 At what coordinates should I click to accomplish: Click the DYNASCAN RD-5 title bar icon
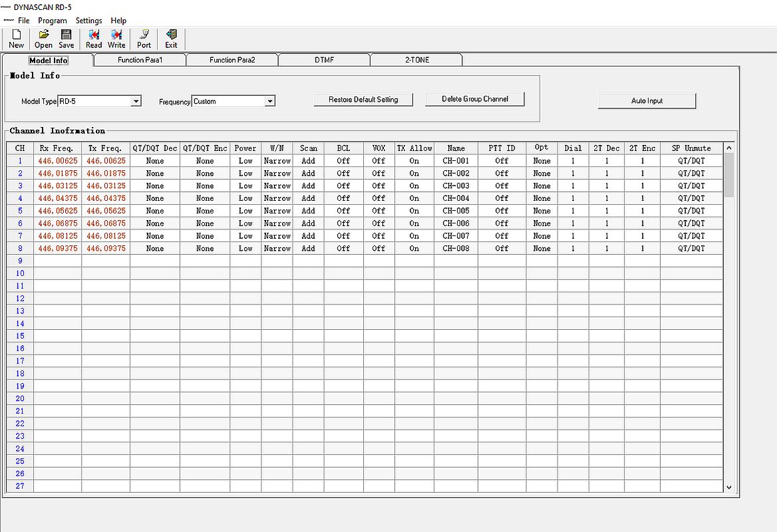[x=6, y=7]
